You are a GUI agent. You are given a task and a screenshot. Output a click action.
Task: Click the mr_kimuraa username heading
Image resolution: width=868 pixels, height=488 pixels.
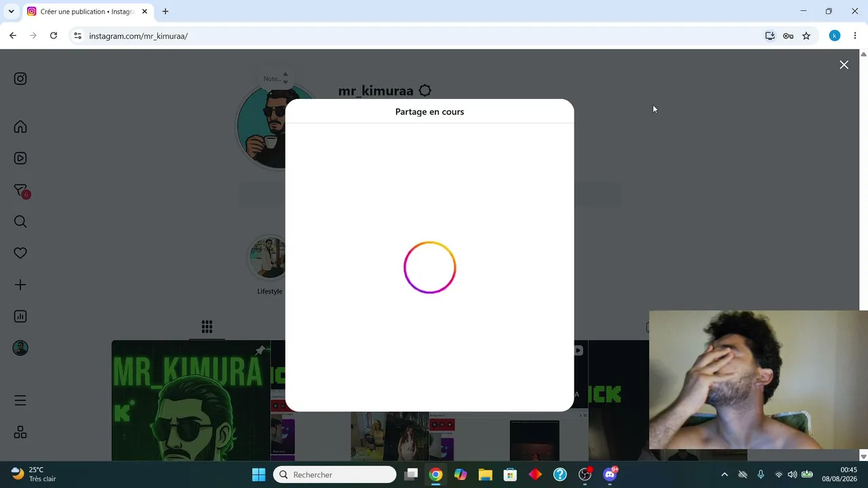tap(376, 91)
